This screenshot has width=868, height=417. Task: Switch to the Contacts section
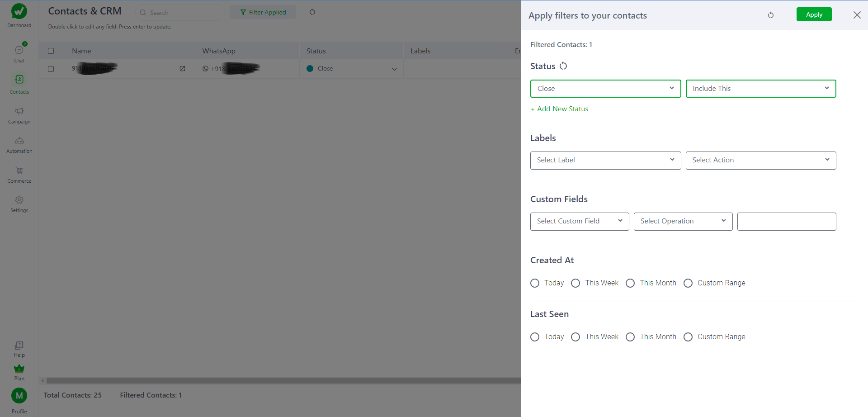pos(19,83)
